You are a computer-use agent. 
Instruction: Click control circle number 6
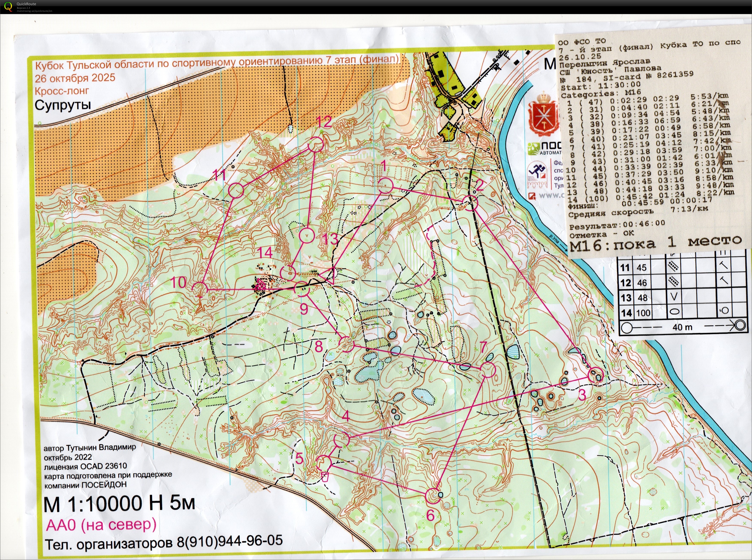(x=433, y=496)
